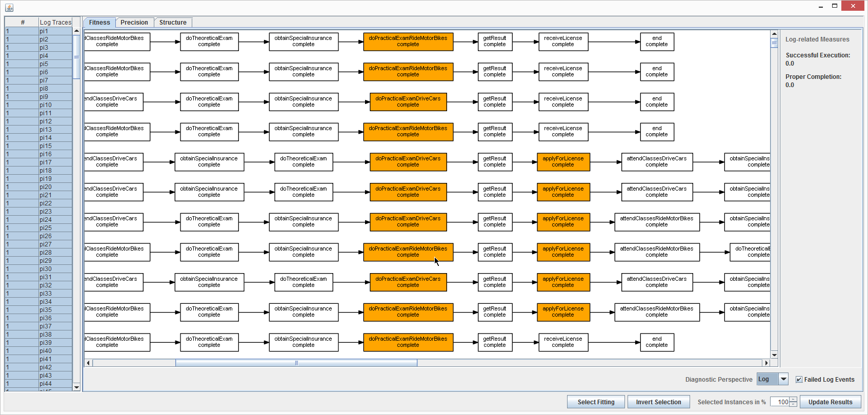Click the doPracticalExamDriveCars node in third row
Screen dimensions: 868x415
[408, 102]
